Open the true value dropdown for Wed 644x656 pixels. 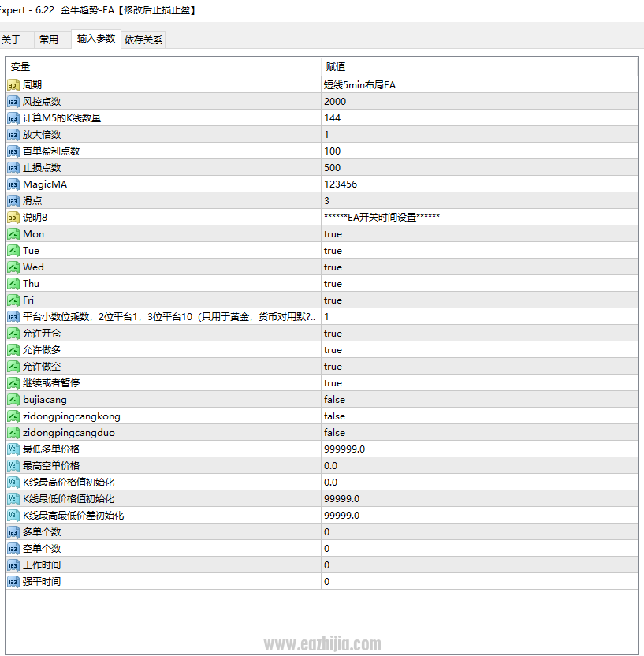pyautogui.click(x=479, y=267)
